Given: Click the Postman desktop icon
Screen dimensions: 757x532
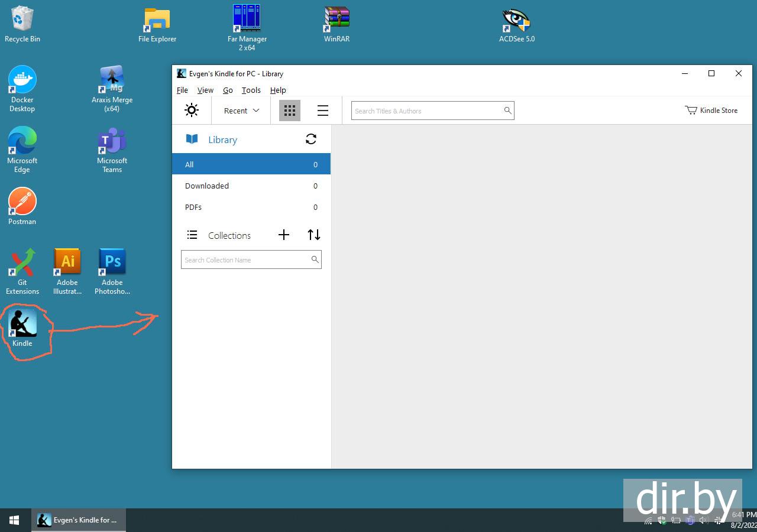Looking at the screenshot, I should click(x=22, y=202).
